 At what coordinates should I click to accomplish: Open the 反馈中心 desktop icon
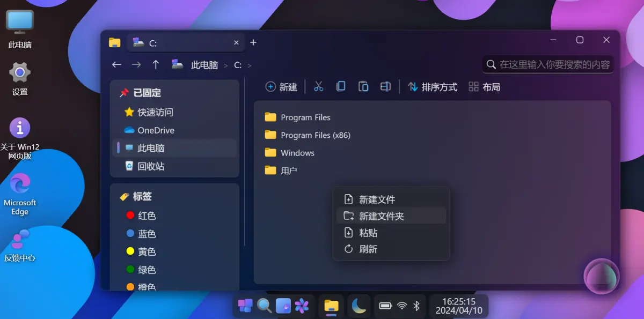(20, 246)
